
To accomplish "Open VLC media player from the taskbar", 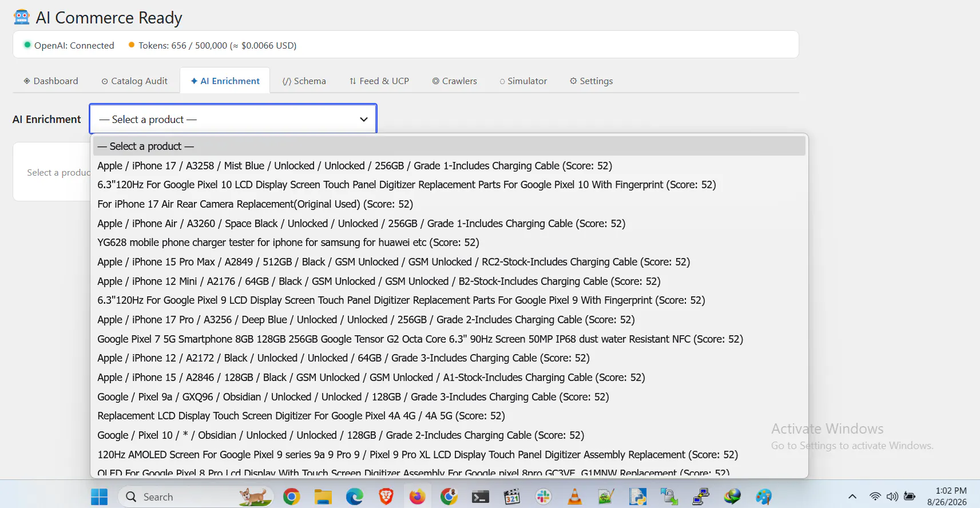I will pyautogui.click(x=575, y=497).
